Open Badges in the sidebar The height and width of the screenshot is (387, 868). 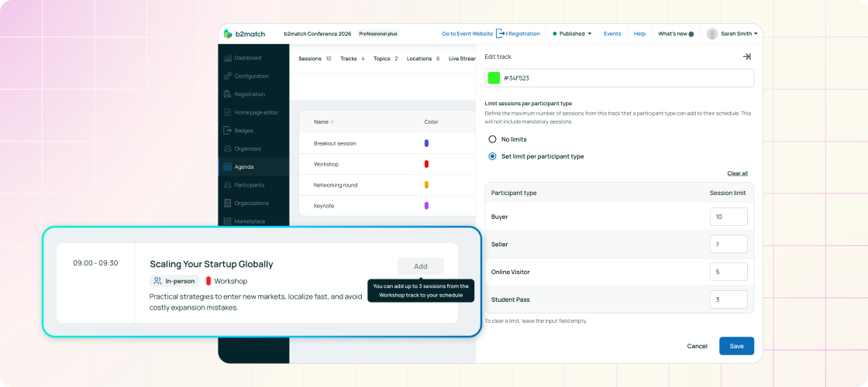coord(227,130)
